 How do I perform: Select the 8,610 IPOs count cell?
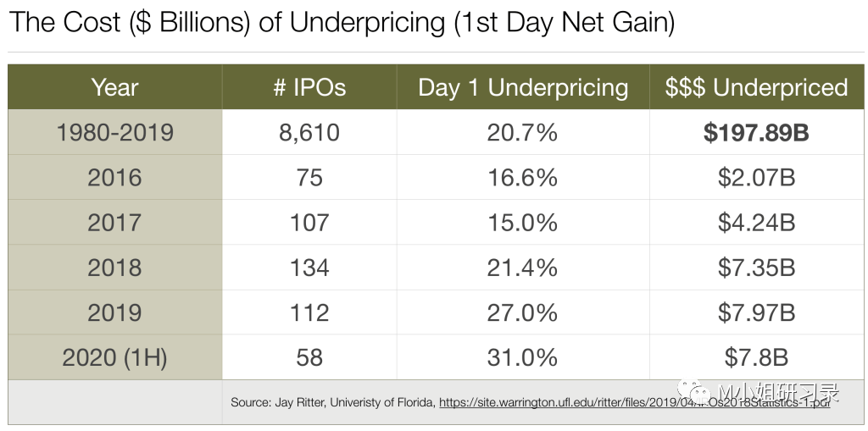(309, 133)
